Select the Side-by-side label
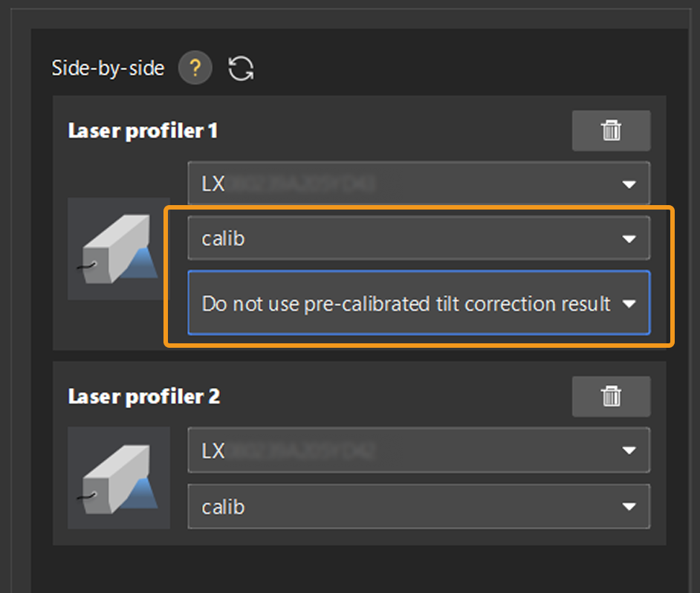 pyautogui.click(x=107, y=68)
